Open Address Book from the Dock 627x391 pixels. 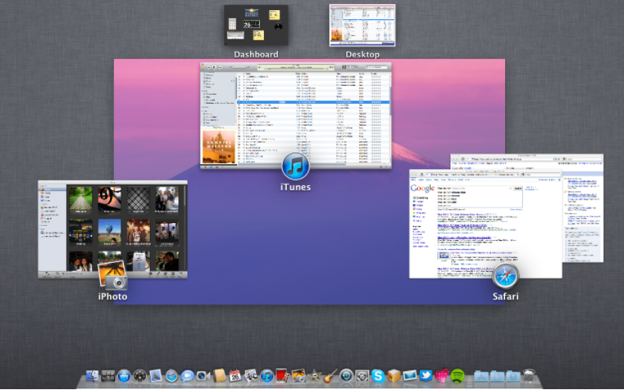pyautogui.click(x=219, y=376)
